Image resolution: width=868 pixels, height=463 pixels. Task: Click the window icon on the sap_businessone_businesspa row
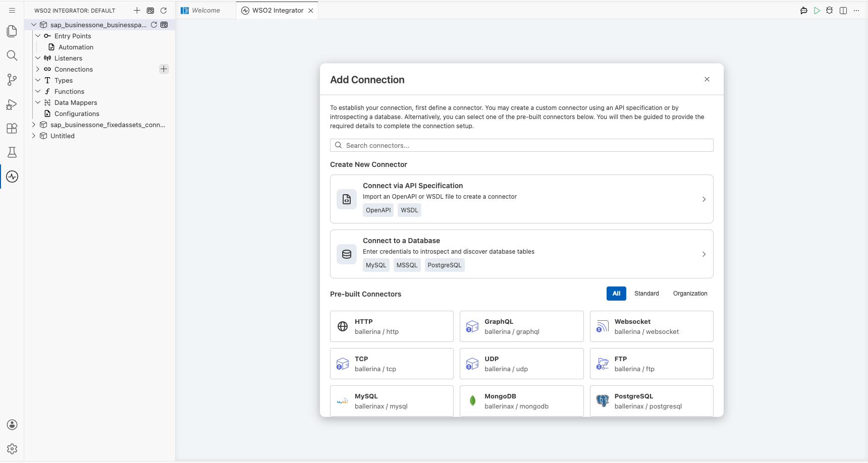tap(164, 25)
